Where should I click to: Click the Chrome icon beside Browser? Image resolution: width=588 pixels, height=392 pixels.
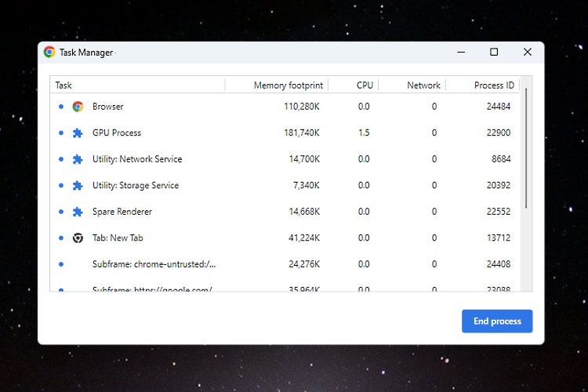(x=78, y=107)
